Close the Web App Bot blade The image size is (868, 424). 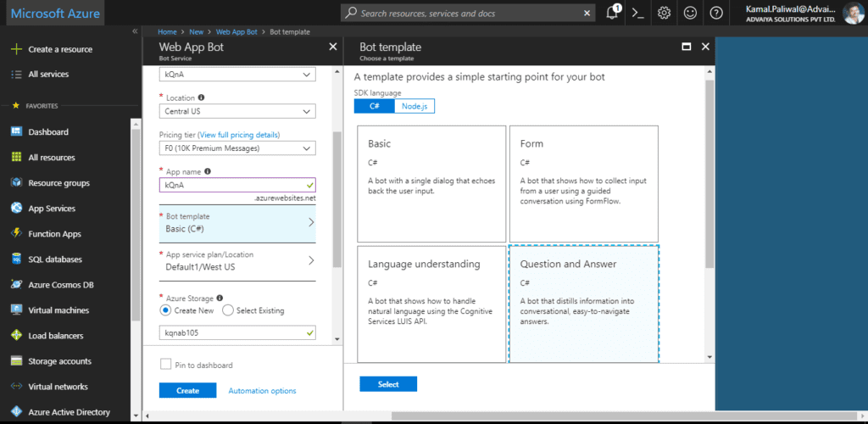(x=332, y=47)
